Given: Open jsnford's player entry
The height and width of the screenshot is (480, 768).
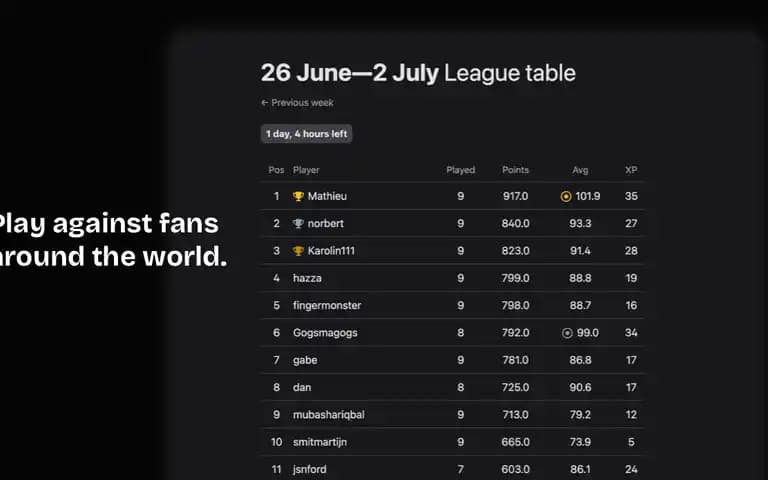Looking at the screenshot, I should 310,469.
